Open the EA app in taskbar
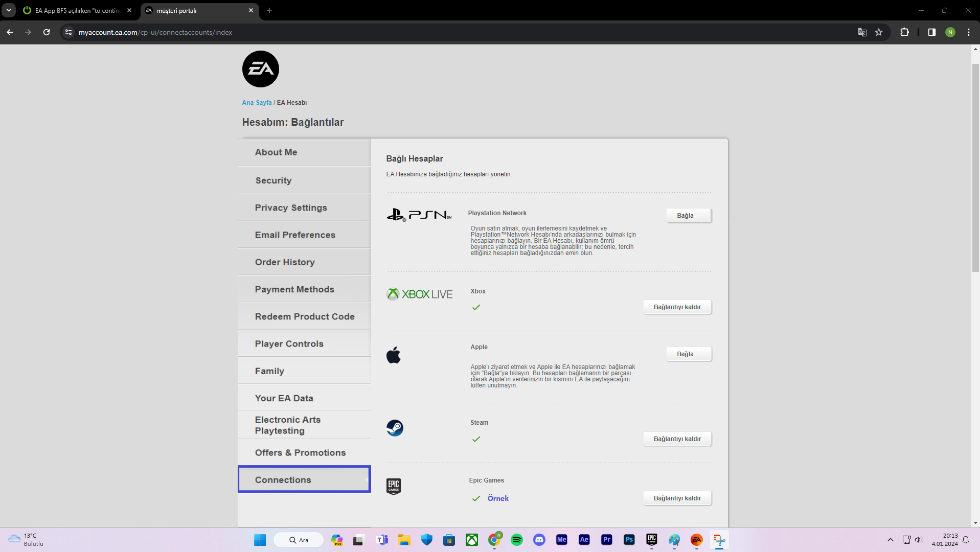This screenshot has width=980, height=552. coord(697,540)
